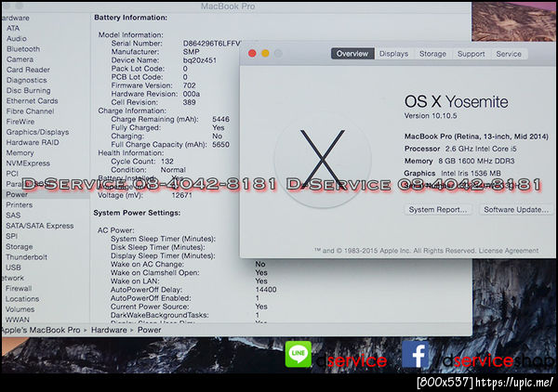Click the Firmware Version value 702

(x=190, y=85)
